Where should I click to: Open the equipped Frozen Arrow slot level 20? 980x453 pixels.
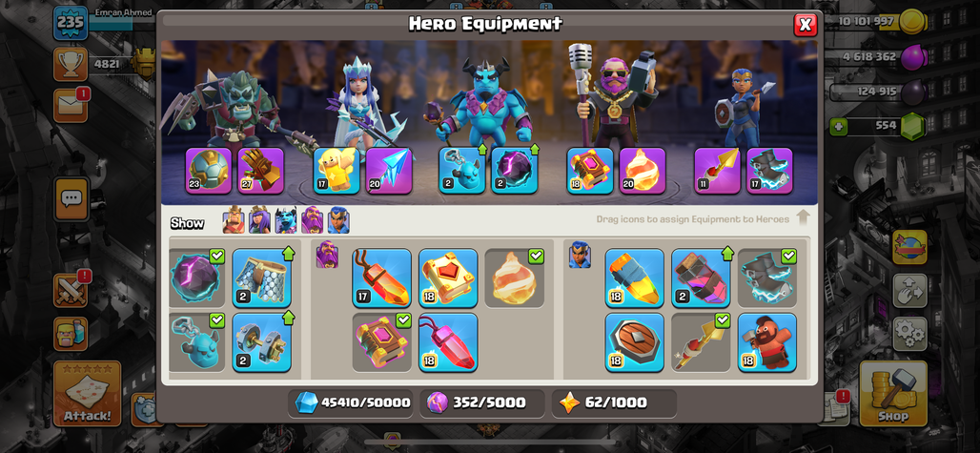coord(389,171)
